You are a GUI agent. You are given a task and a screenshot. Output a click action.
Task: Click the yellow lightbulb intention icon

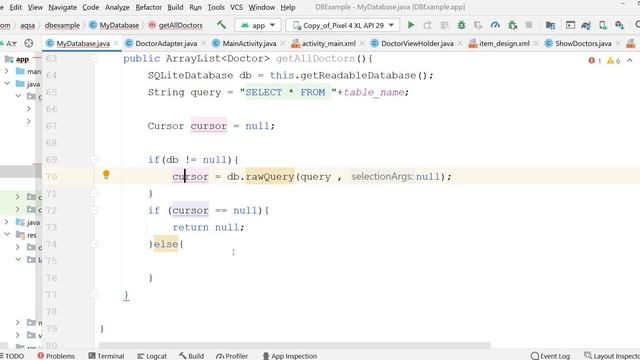(x=106, y=175)
